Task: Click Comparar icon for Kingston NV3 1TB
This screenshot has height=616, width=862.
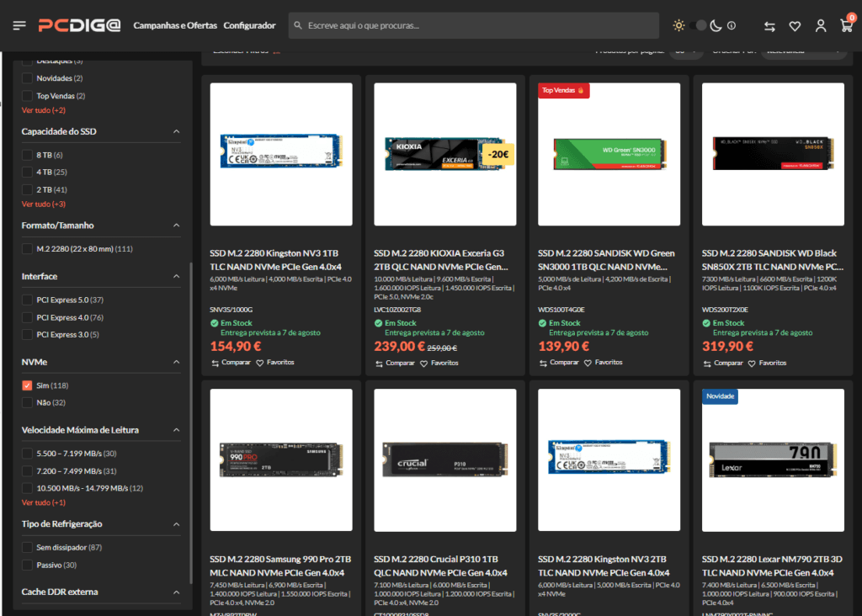Action: click(215, 364)
